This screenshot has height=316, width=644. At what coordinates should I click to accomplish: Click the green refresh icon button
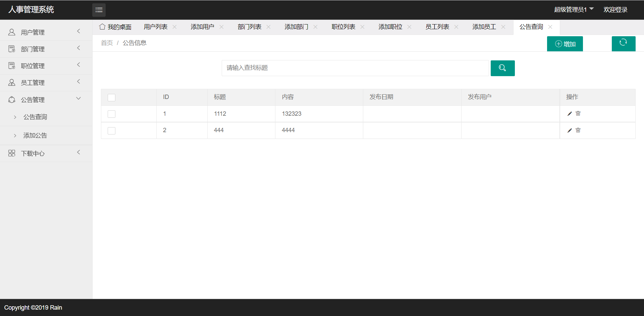tap(623, 43)
